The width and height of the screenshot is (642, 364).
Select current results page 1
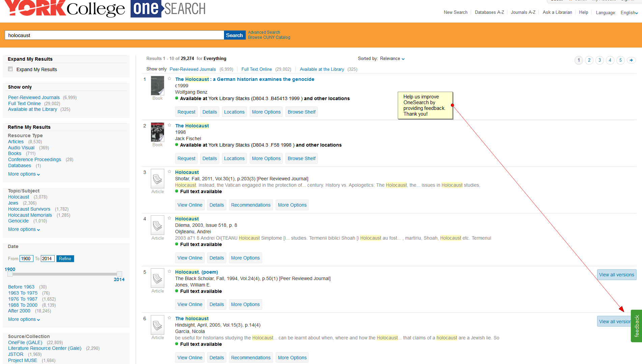click(x=579, y=60)
